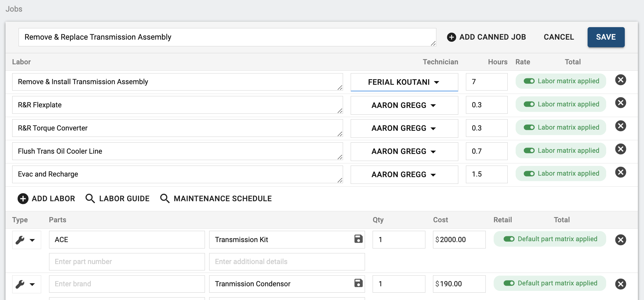644x300 pixels.
Task: Save the job
Action: (x=606, y=37)
